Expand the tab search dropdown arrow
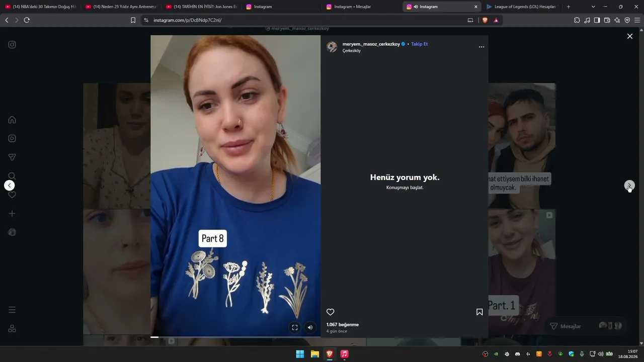The height and width of the screenshot is (362, 644). point(593,7)
